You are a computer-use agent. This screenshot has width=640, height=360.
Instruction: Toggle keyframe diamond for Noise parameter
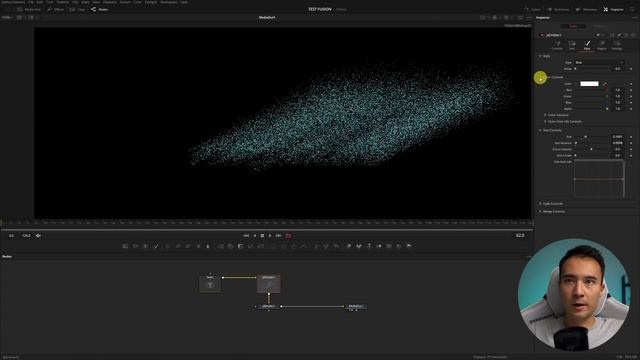click(x=631, y=69)
